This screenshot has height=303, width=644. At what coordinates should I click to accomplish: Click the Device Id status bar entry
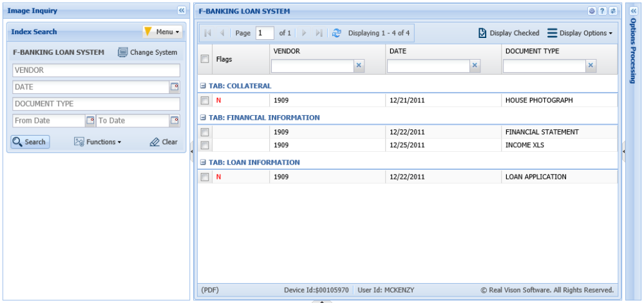(x=316, y=290)
